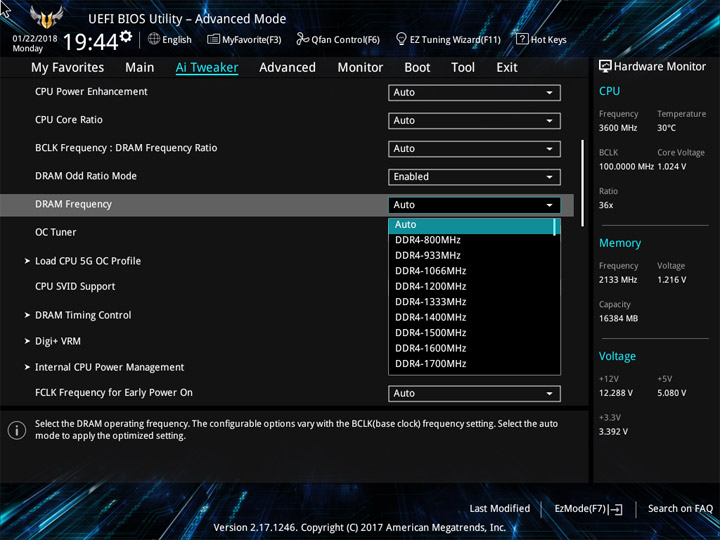Choose DDR4-1200MHz option
The width and height of the screenshot is (720, 540).
472,287
